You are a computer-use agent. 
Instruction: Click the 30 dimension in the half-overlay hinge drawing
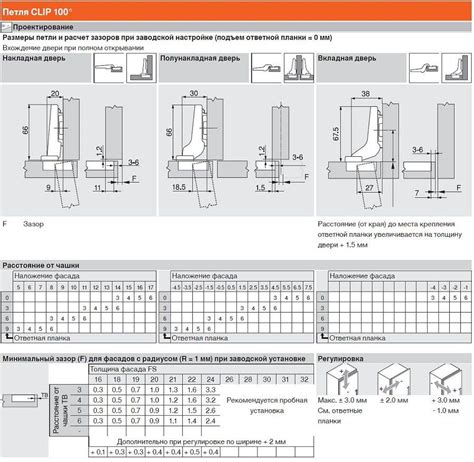pyautogui.click(x=194, y=93)
